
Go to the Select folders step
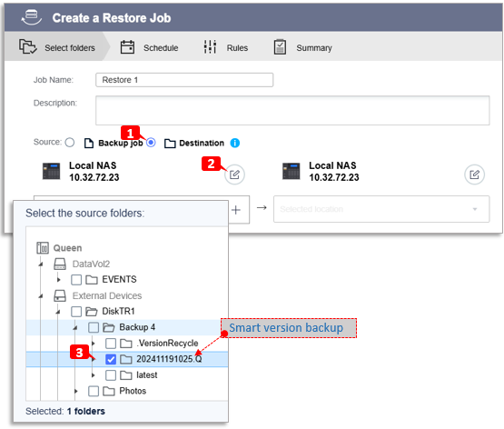pos(57,47)
